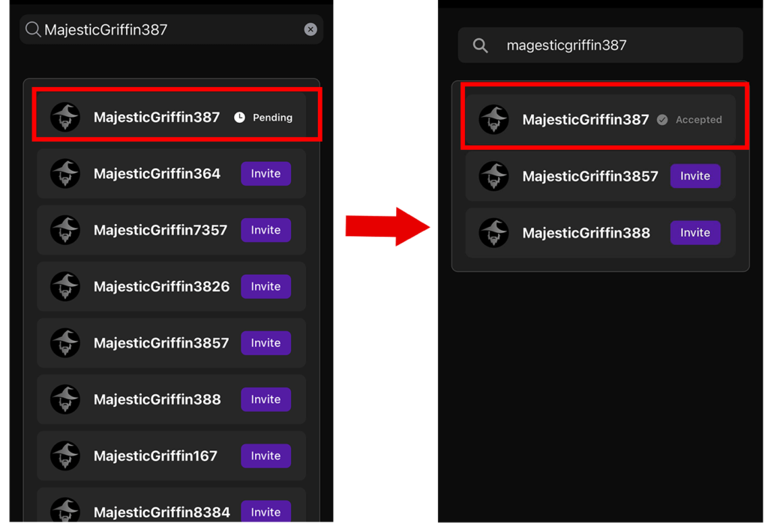
Task: Invite MajesticGriffin388 in right panel
Action: coord(694,233)
